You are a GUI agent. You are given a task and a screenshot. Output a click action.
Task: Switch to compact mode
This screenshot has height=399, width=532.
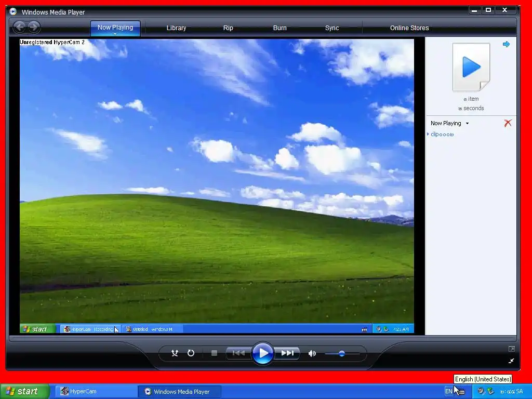pyautogui.click(x=511, y=361)
